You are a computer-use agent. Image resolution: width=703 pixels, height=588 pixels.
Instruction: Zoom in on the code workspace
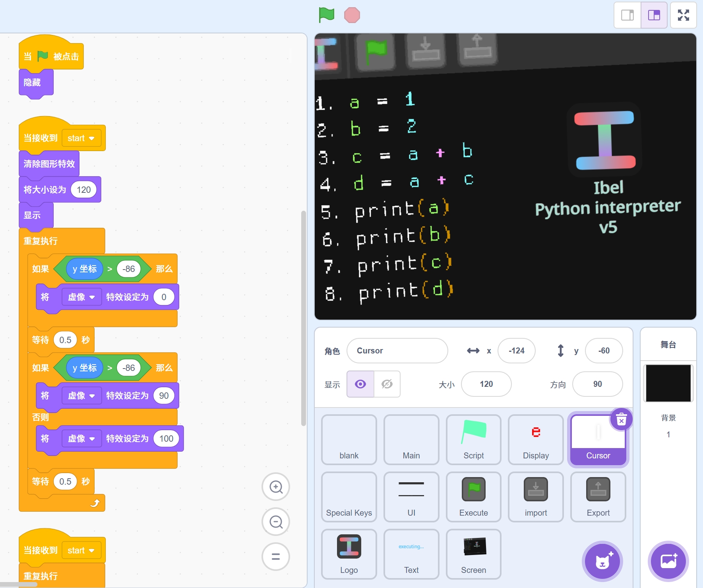coord(276,487)
